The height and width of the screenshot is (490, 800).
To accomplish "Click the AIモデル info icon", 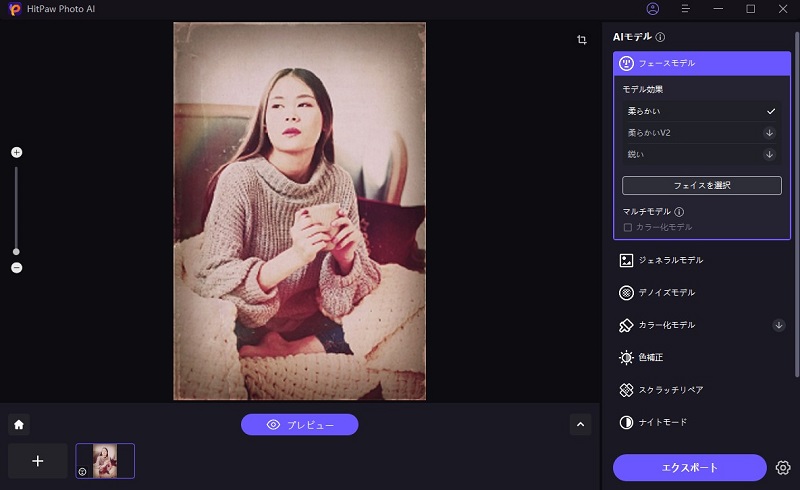I will pos(660,37).
